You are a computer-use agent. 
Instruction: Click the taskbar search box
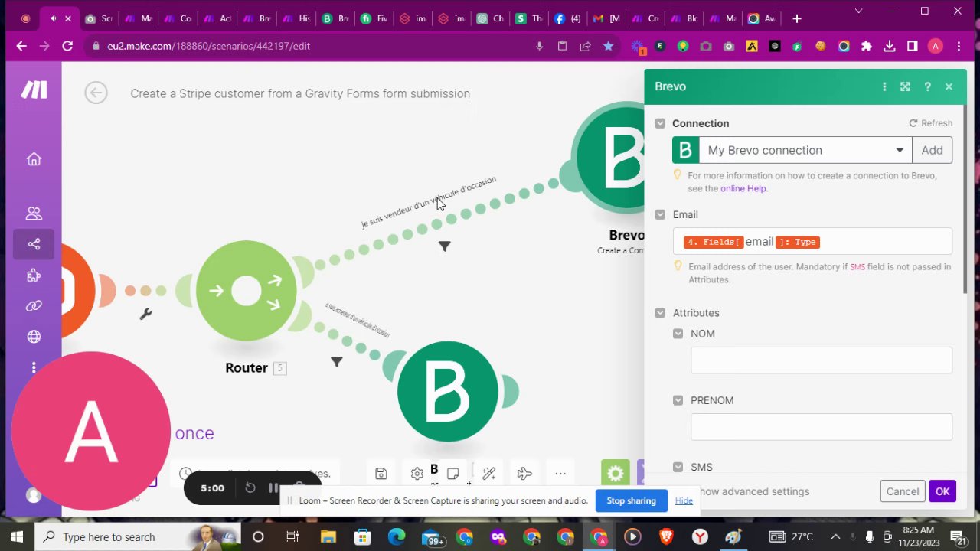point(138,536)
